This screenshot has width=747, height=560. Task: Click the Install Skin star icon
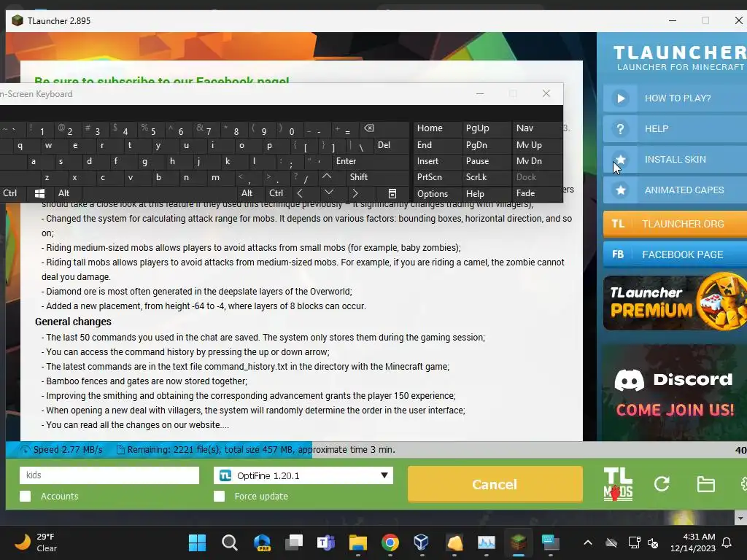(620, 160)
